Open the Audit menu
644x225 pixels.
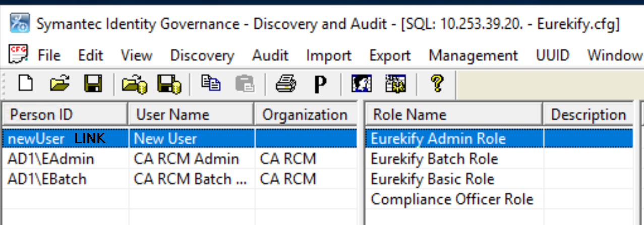pos(270,55)
